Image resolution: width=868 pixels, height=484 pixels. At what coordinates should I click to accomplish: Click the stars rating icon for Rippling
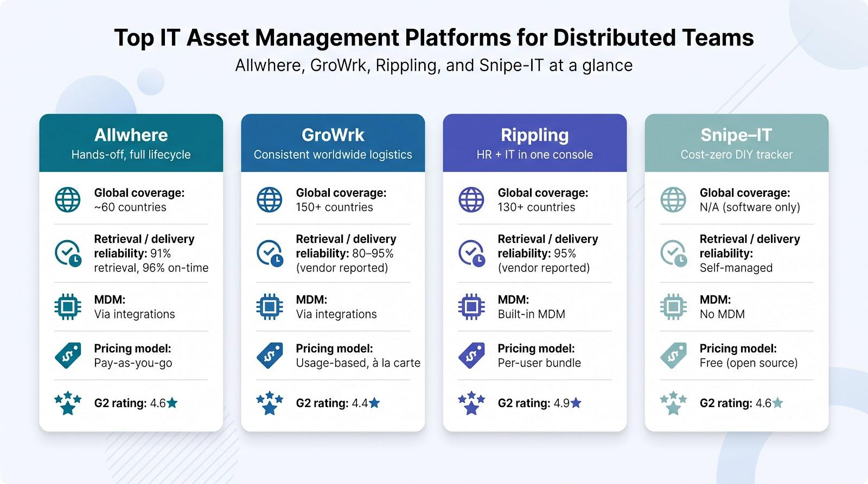471,403
